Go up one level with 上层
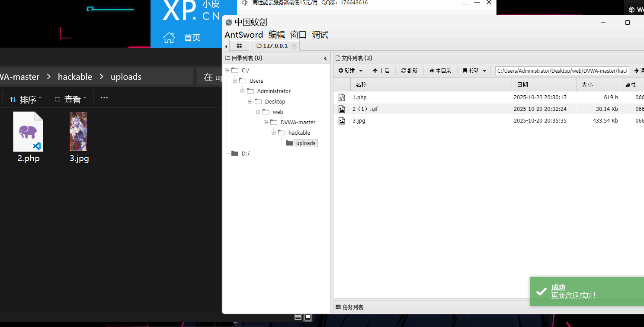Viewport: 644px width, 327px height. pyautogui.click(x=381, y=71)
